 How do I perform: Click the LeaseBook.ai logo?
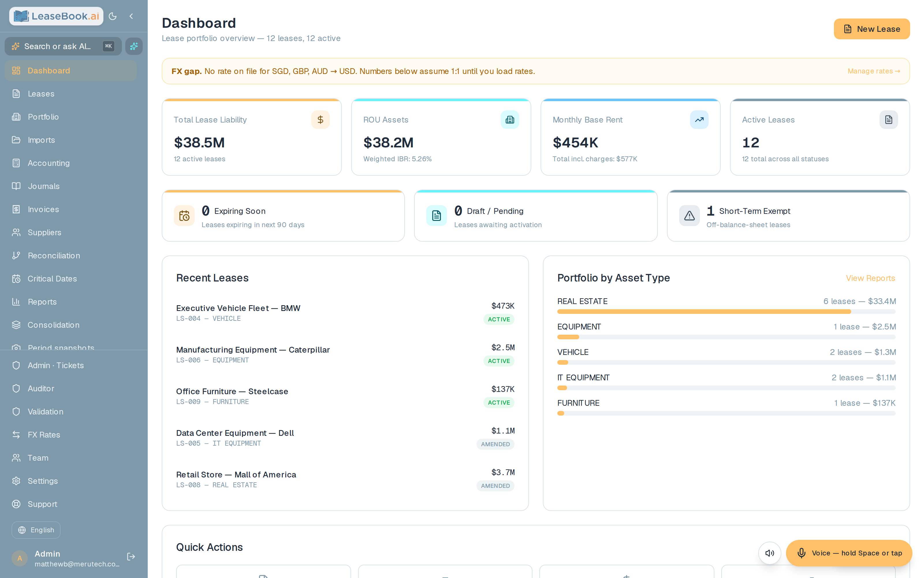(56, 16)
